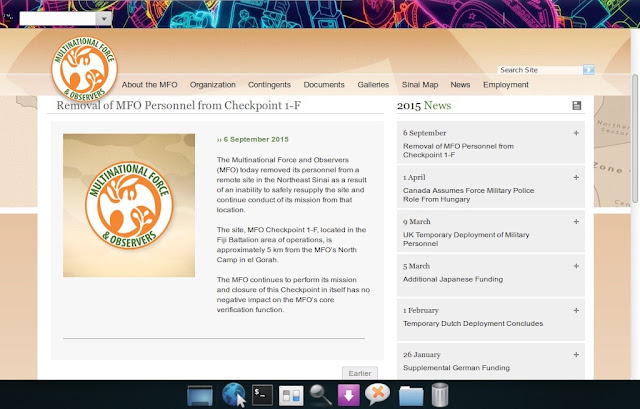Image resolution: width=640 pixels, height=409 pixels.
Task: Open the Organization menu
Action: (213, 85)
